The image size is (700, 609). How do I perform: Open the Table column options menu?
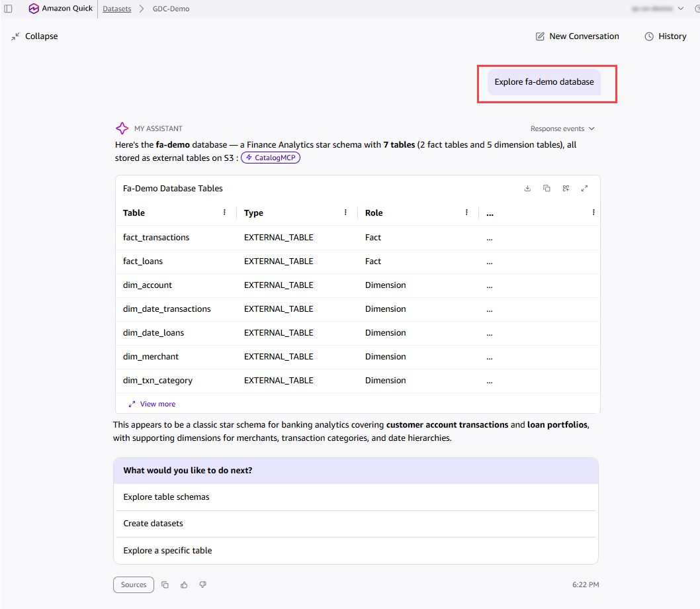[224, 212]
